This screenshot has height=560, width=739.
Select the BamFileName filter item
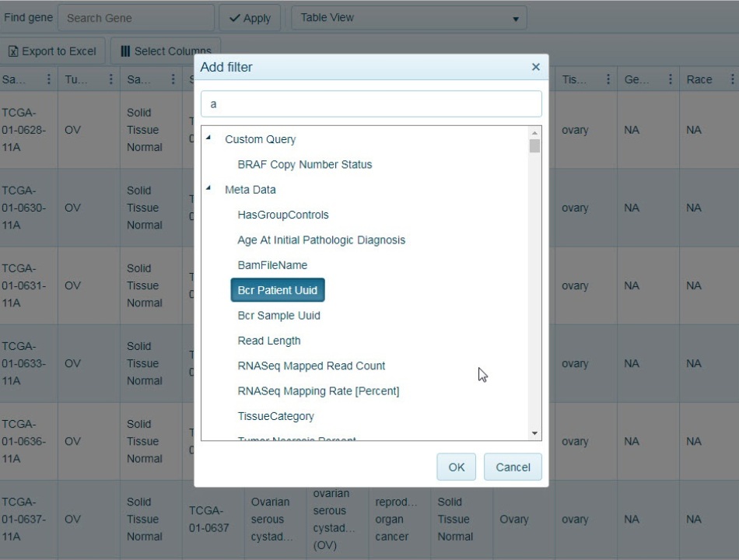[x=272, y=265]
